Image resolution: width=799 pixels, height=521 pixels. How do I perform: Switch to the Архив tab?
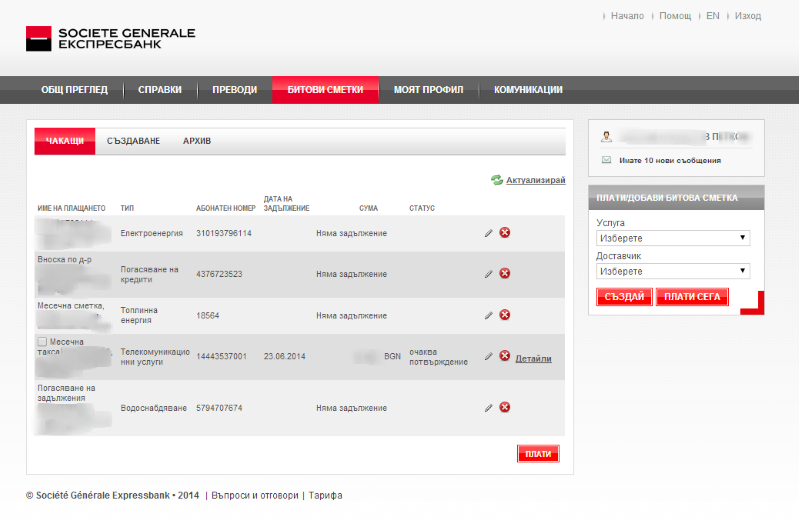click(x=197, y=141)
